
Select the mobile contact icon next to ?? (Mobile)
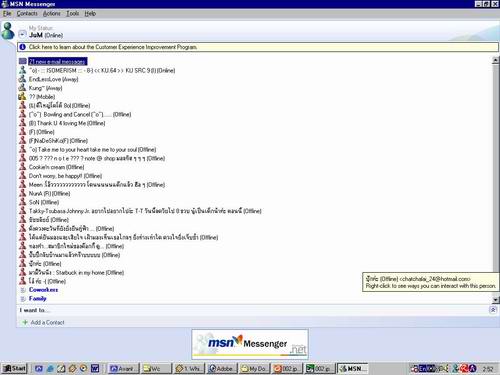click(22, 97)
